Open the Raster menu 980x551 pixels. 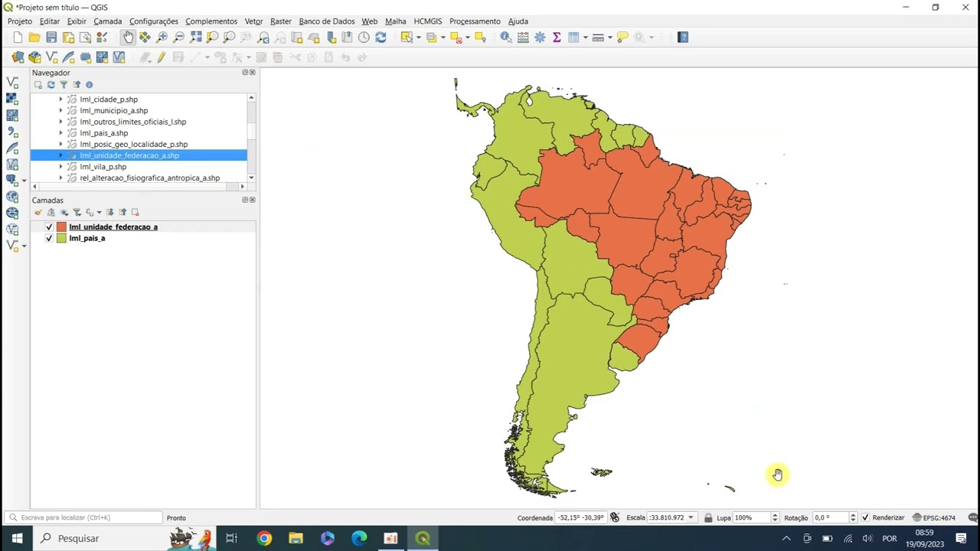coord(281,21)
